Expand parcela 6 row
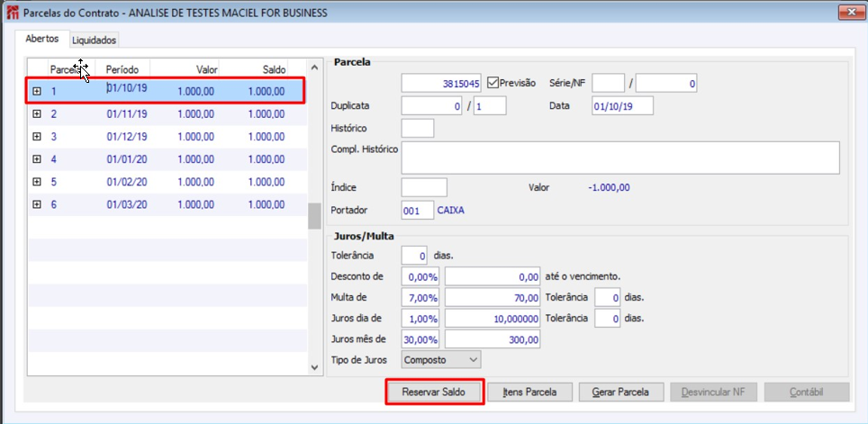This screenshot has height=424, width=868. tap(37, 205)
